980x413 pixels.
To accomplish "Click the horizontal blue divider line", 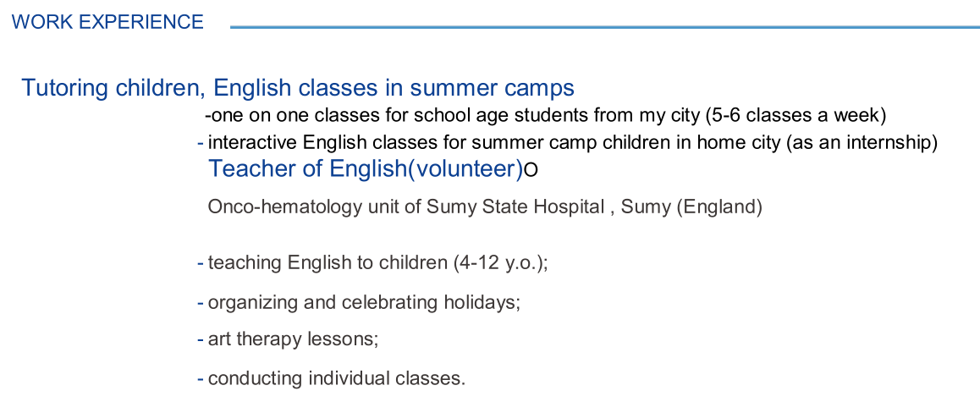I will 604,27.
